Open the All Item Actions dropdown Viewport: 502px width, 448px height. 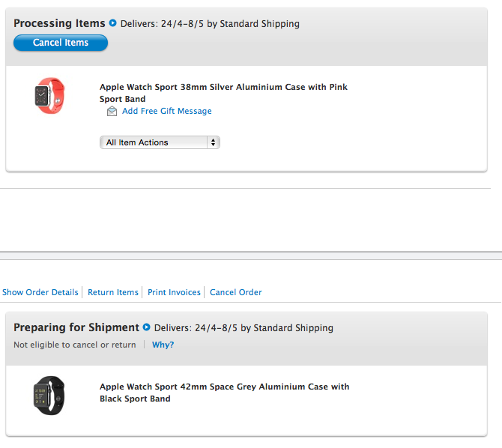160,142
